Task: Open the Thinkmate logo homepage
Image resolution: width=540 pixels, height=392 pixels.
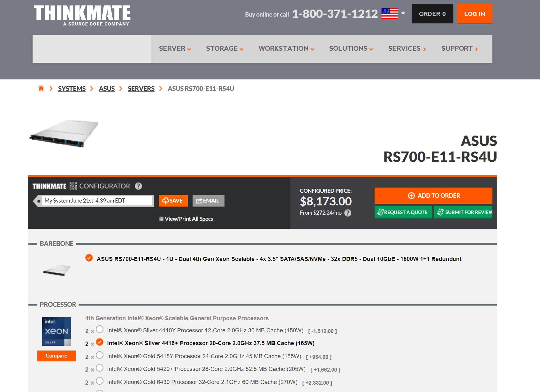Action: (x=82, y=15)
